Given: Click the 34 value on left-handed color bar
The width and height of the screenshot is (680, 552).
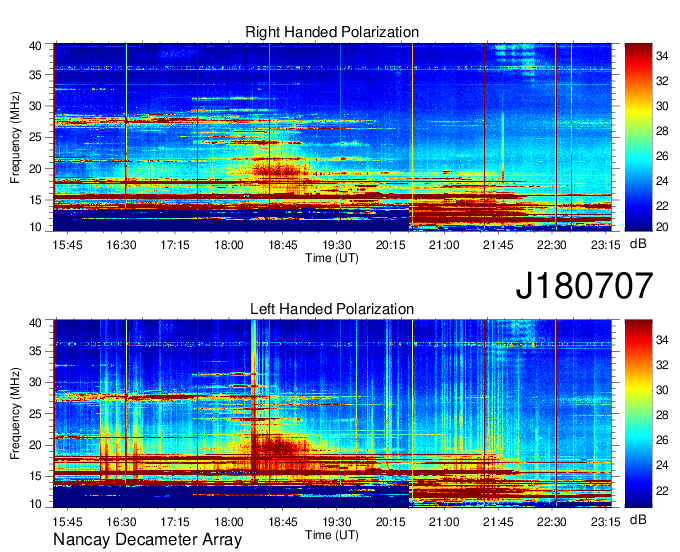Looking at the screenshot, I should (662, 340).
